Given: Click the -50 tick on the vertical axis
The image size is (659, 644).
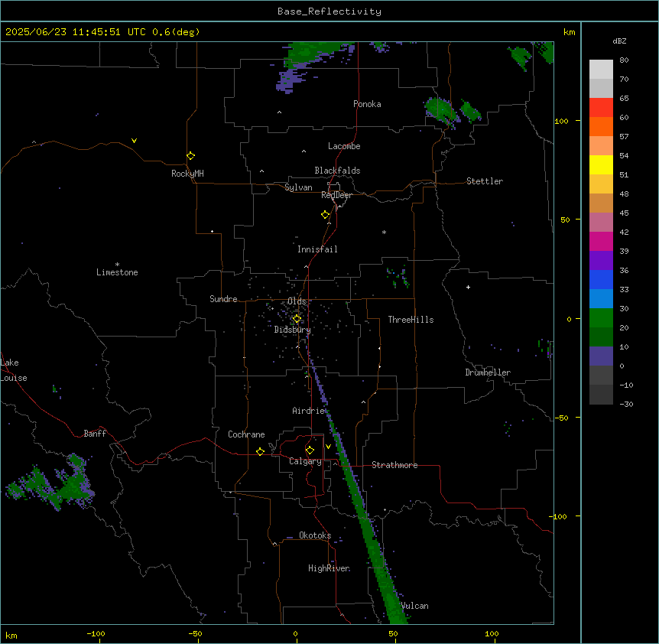Looking at the screenshot, I should pyautogui.click(x=561, y=418).
